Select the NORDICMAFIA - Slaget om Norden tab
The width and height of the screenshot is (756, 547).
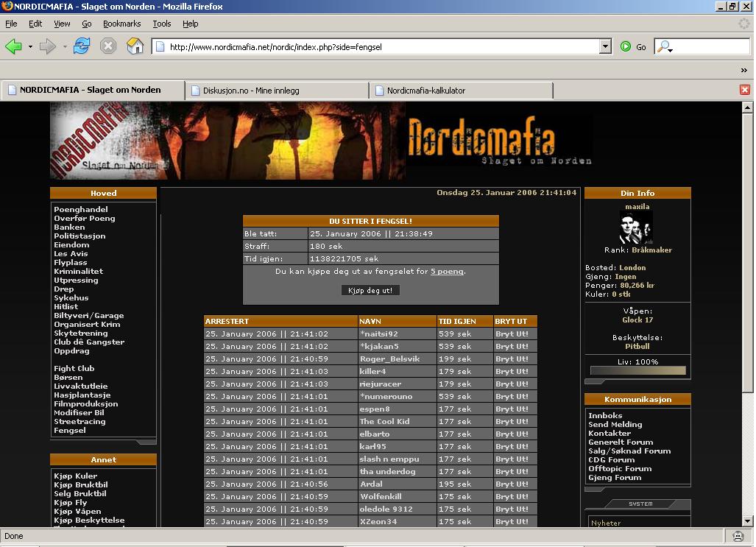tap(93, 91)
